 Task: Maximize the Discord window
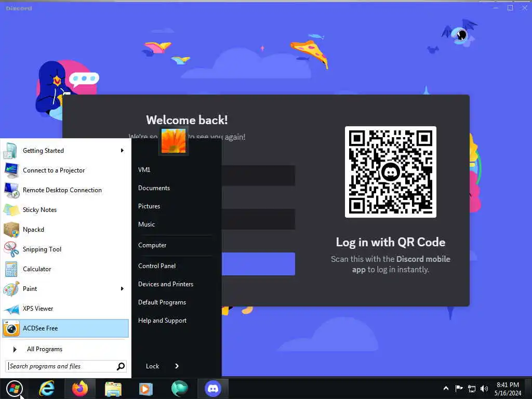click(510, 8)
